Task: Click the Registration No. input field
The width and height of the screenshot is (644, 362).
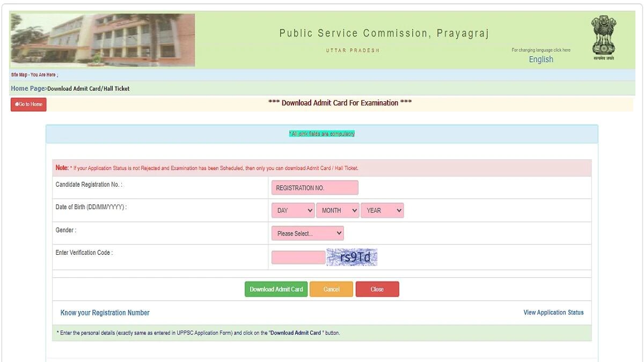Action: [x=314, y=187]
